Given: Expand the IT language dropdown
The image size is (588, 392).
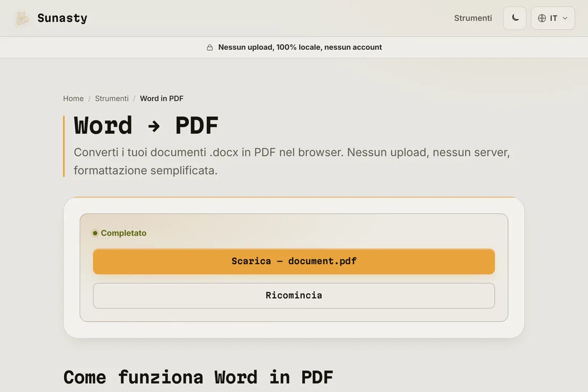Looking at the screenshot, I should coord(552,18).
